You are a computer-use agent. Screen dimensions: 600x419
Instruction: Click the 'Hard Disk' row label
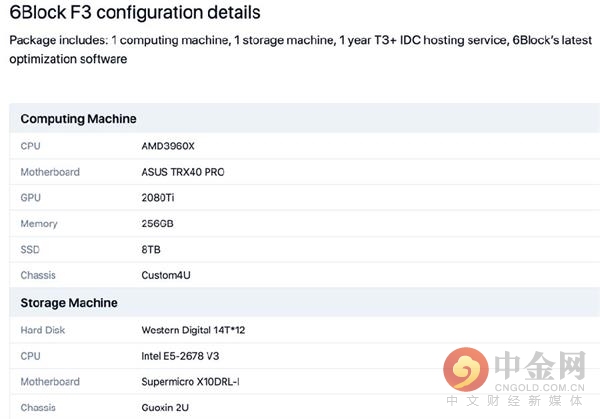point(43,330)
